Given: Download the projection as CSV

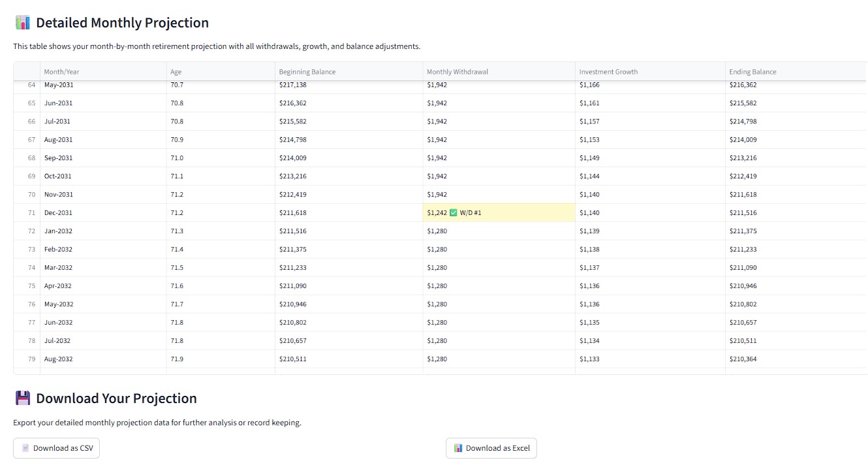Looking at the screenshot, I should pos(56,448).
